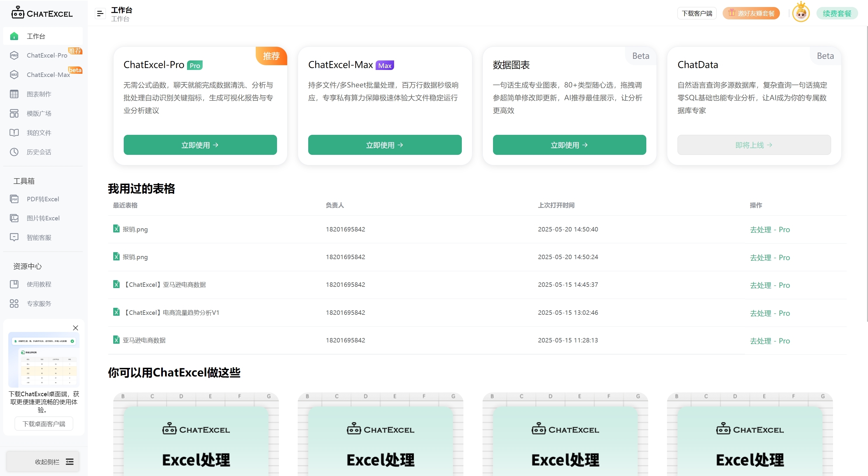The image size is (868, 476).
Task: Open second Excel处理 template thumbnail
Action: [x=380, y=434]
